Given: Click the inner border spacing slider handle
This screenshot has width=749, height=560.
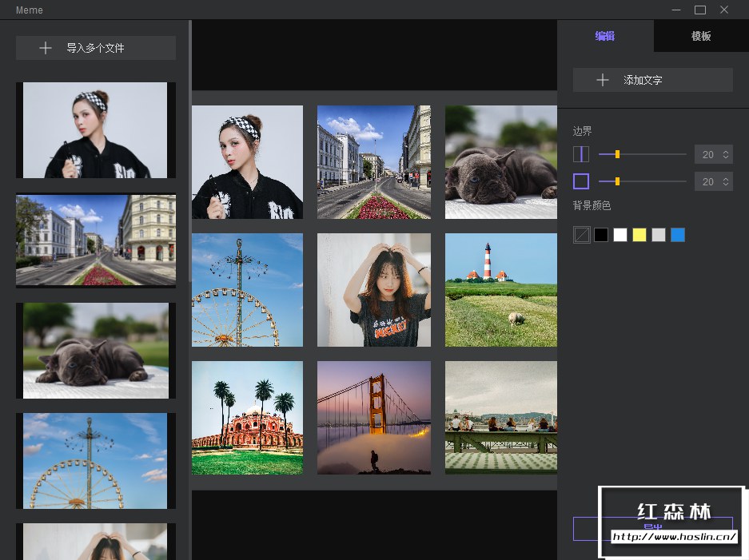Looking at the screenshot, I should pos(617,154).
